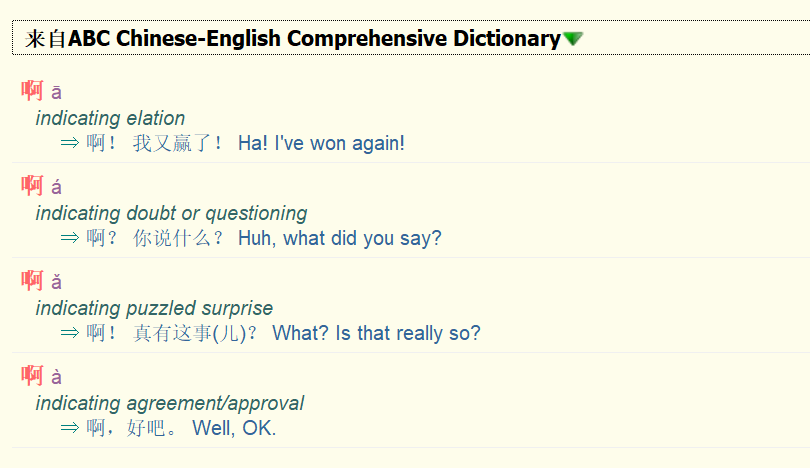Click the definition "indicating agreement/approval"

[x=170, y=403]
